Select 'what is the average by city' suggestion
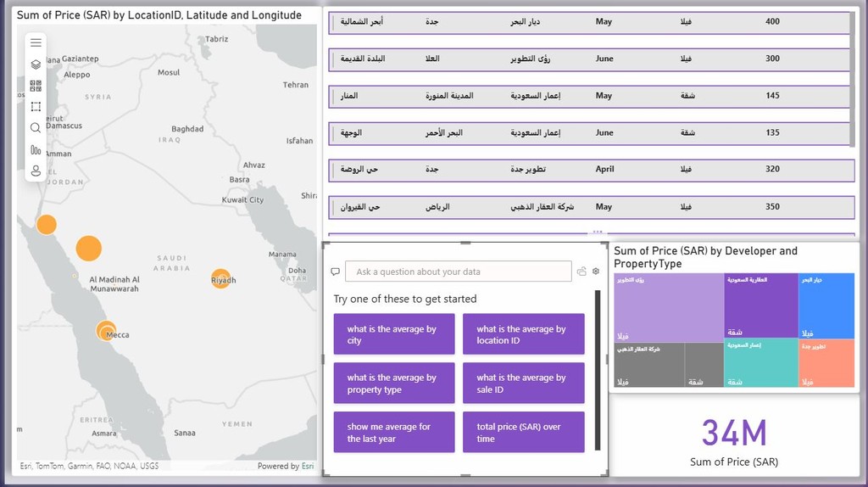The height and width of the screenshot is (487, 868). tap(394, 334)
